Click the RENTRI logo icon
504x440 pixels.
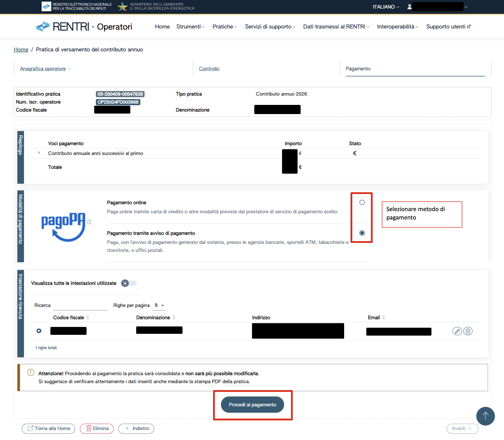click(x=43, y=26)
